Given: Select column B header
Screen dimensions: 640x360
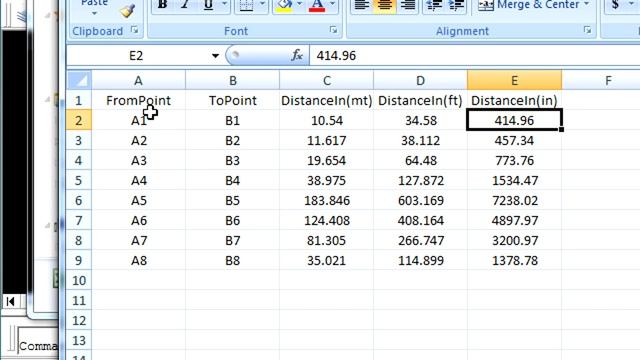Looking at the screenshot, I should click(232, 80).
